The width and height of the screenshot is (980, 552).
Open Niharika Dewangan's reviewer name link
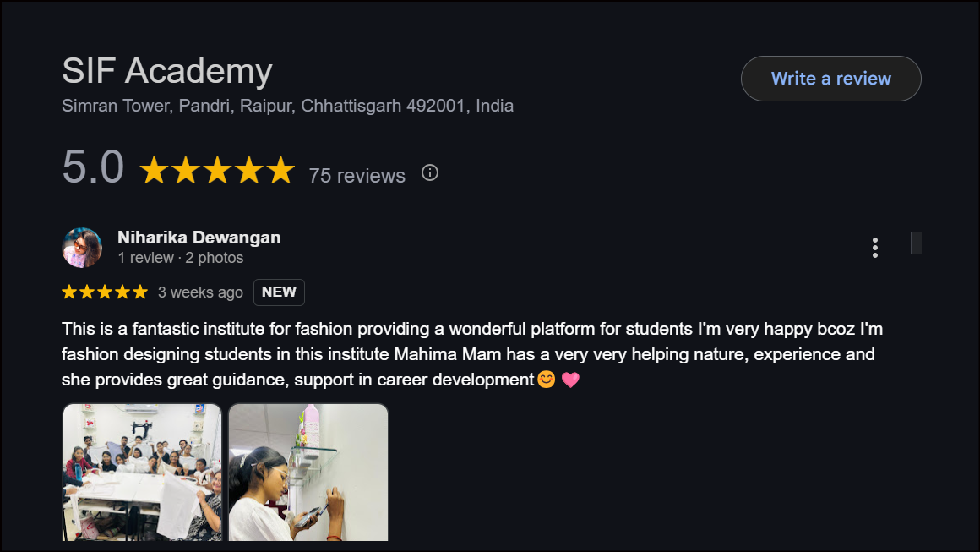pyautogui.click(x=199, y=238)
